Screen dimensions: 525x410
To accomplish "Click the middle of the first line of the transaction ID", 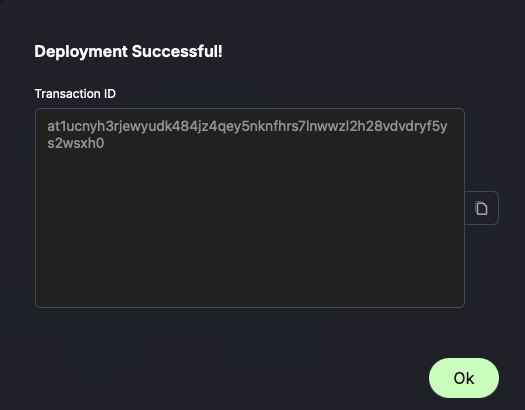I will [x=247, y=127].
